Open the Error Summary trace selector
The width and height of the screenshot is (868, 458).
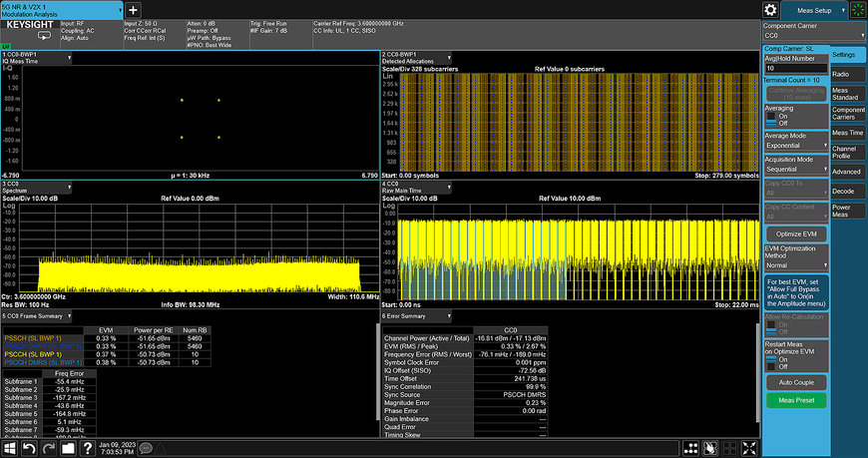pos(416,316)
